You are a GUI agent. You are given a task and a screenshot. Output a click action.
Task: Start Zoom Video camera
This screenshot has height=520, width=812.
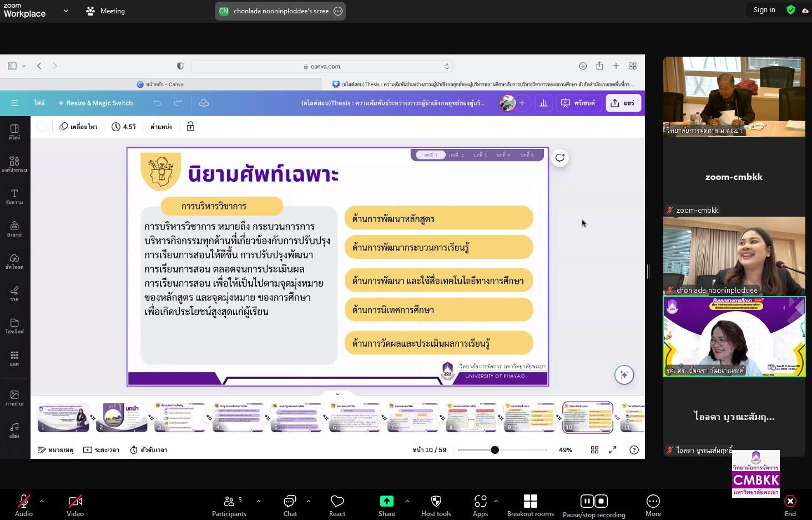click(75, 506)
